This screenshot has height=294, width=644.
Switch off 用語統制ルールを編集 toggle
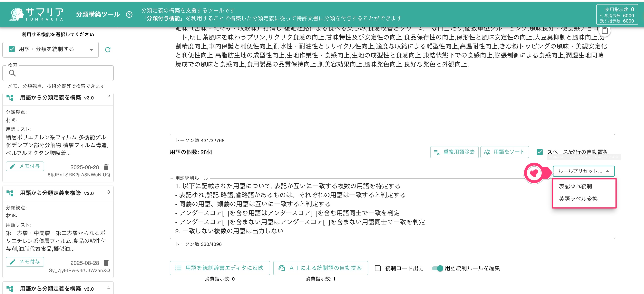pos(438,268)
